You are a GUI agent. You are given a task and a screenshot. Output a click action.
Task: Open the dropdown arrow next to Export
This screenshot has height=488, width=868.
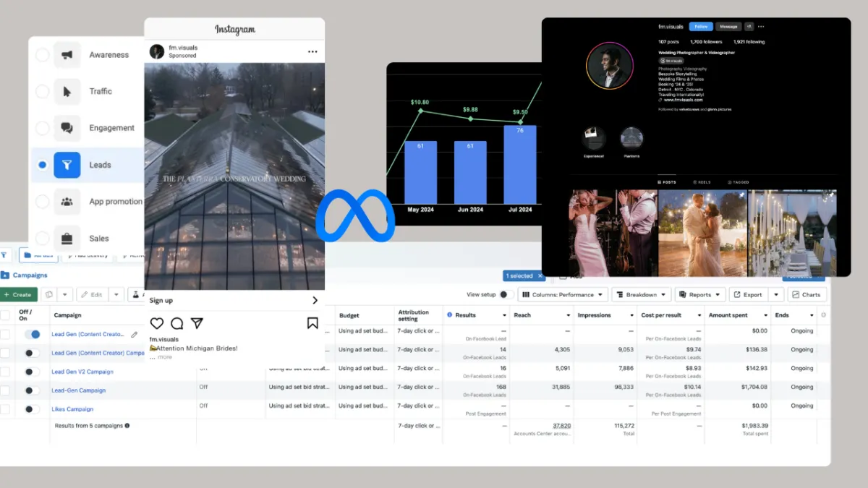776,295
